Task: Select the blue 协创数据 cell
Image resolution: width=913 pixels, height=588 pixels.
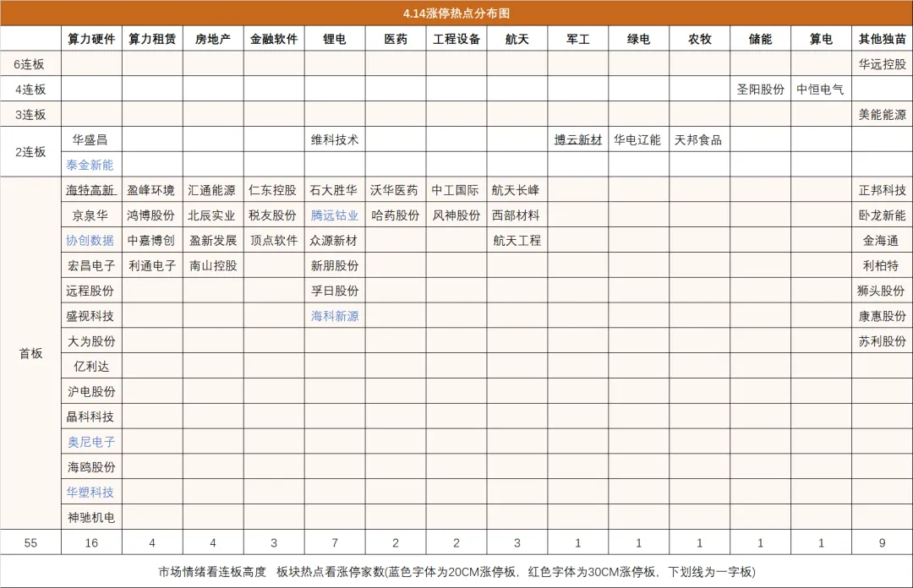Action: [x=90, y=241]
